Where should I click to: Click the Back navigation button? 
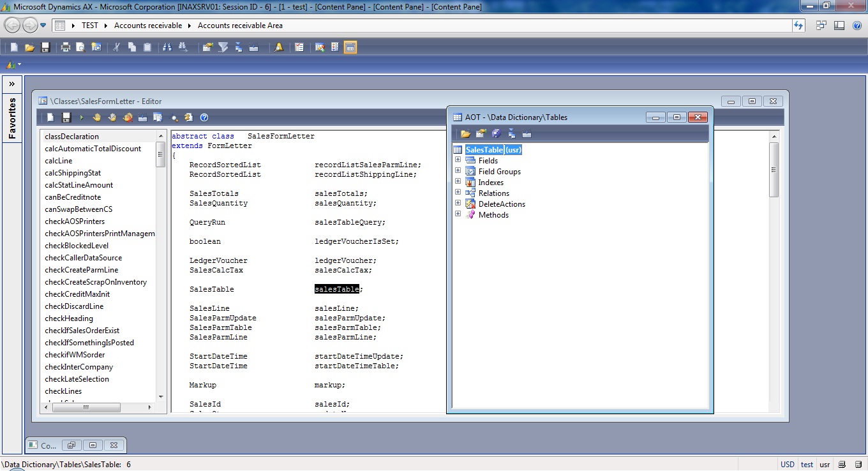coord(12,26)
